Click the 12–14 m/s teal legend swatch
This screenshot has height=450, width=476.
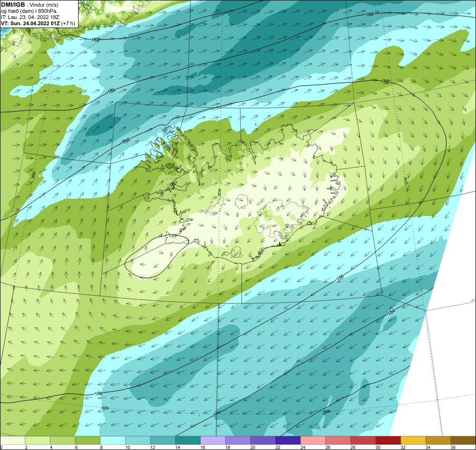pos(163,440)
